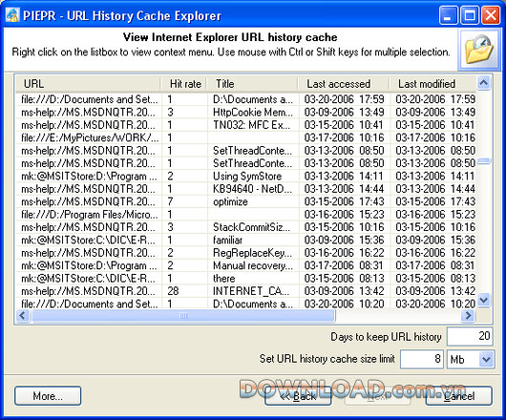Select the row titled HttpCookie Mem...
This screenshot has width=506, height=420.
(246, 113)
